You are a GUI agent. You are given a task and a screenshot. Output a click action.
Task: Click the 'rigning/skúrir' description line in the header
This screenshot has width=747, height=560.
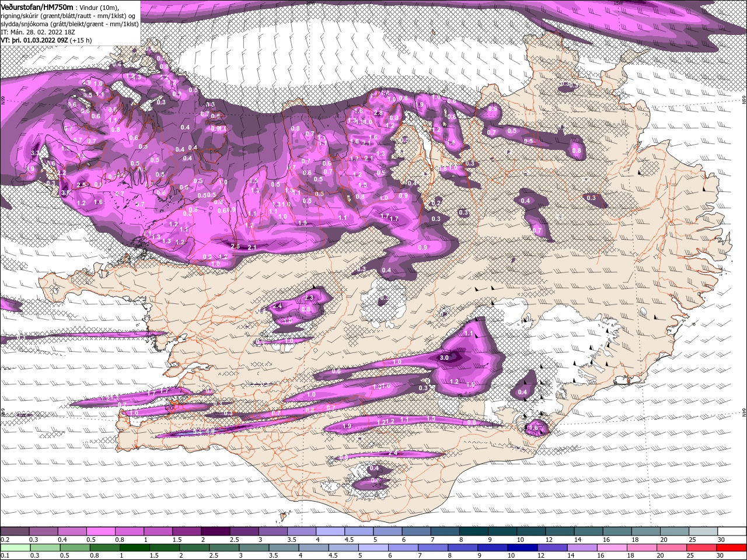click(68, 16)
